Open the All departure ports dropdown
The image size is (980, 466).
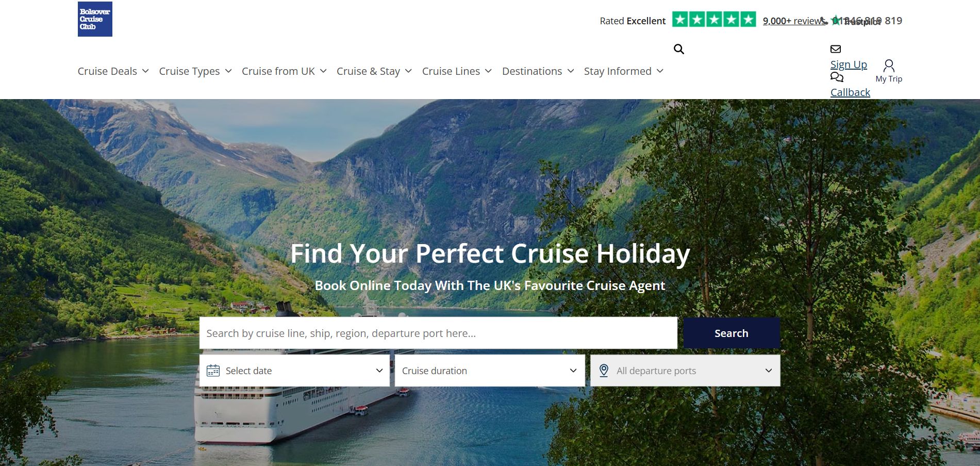tap(685, 371)
